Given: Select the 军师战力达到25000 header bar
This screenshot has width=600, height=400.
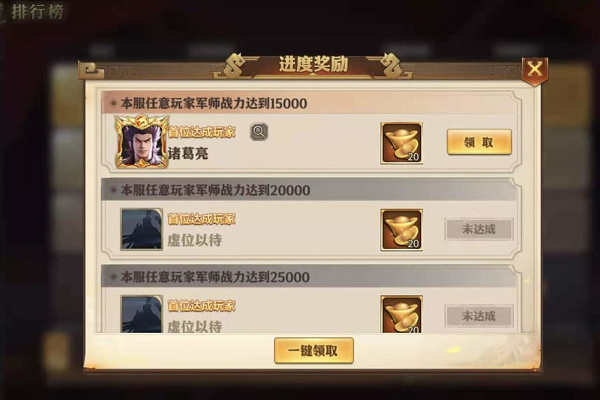Looking at the screenshot, I should point(309,277).
